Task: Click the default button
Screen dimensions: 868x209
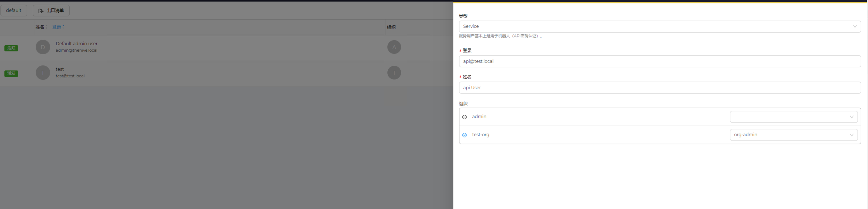Action: pyautogui.click(x=14, y=10)
